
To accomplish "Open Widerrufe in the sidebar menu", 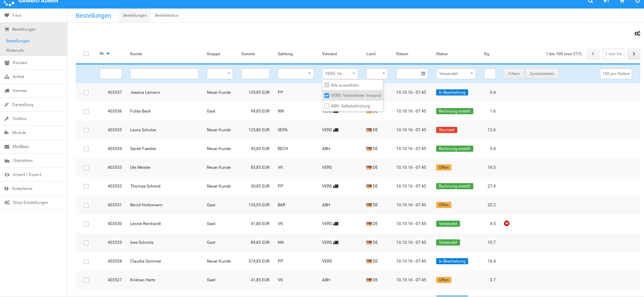I will pyautogui.click(x=15, y=50).
